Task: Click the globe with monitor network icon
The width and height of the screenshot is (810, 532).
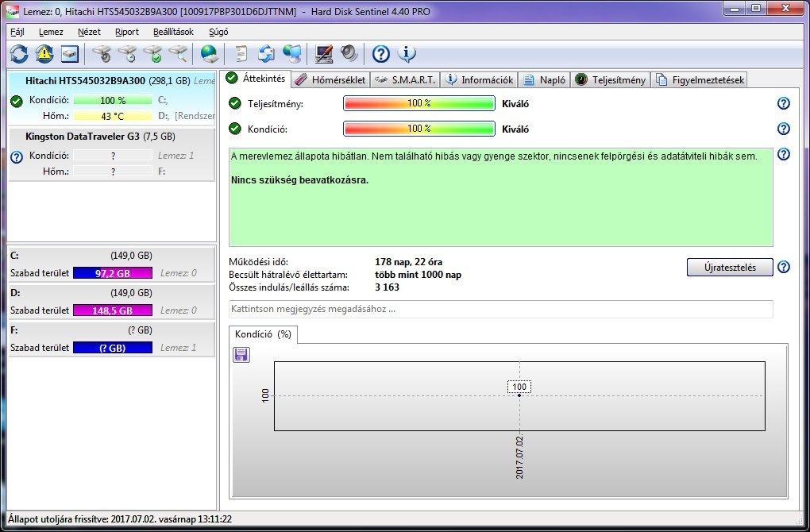Action: coord(292,54)
